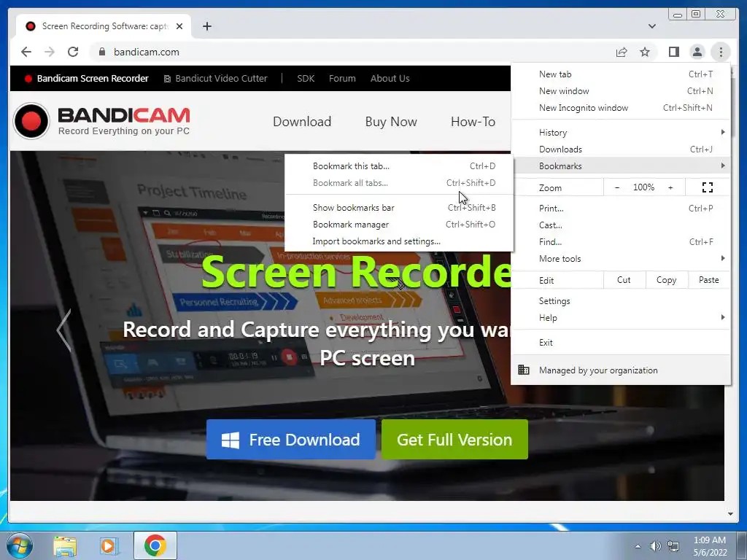
Task: Choose Cast... from the menu
Action: 620,225
